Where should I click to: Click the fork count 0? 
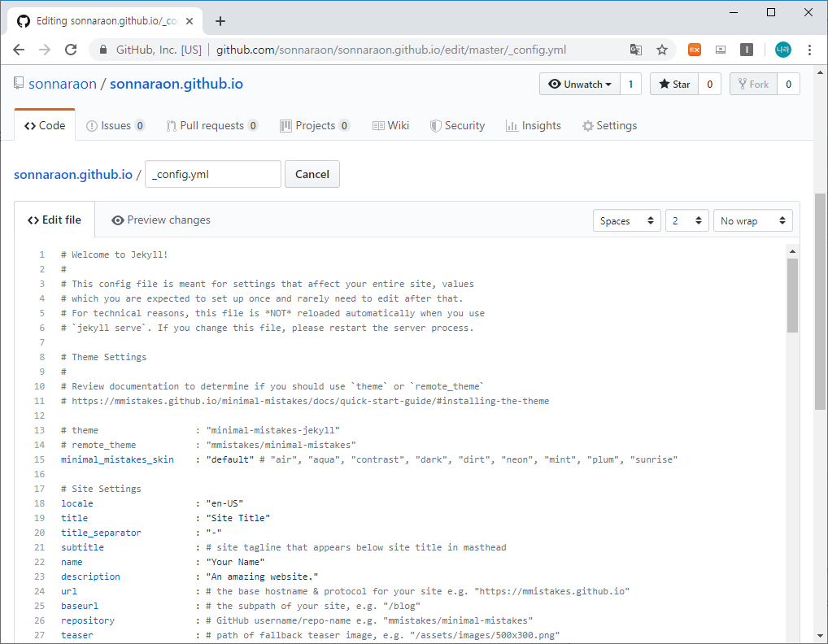[x=788, y=84]
